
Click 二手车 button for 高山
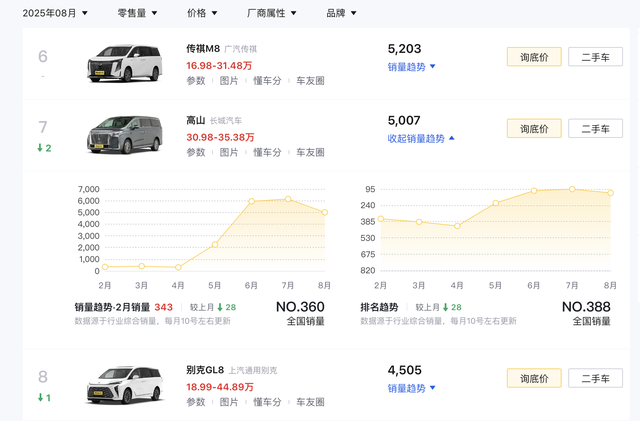[596, 129]
